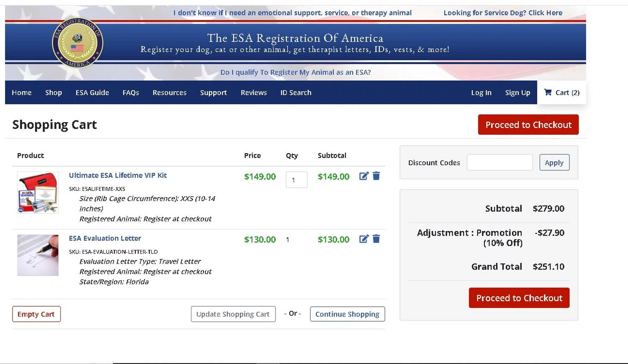Click the promotion adjustment -$27.90 value

549,233
